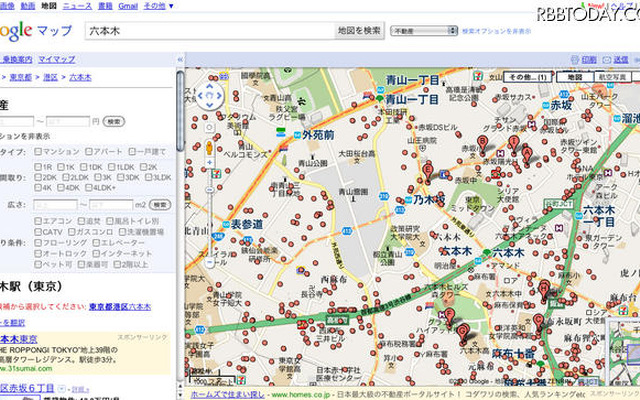Tick the 2LDK layout checkbox
The height and width of the screenshot is (400, 640).
click(x=66, y=177)
